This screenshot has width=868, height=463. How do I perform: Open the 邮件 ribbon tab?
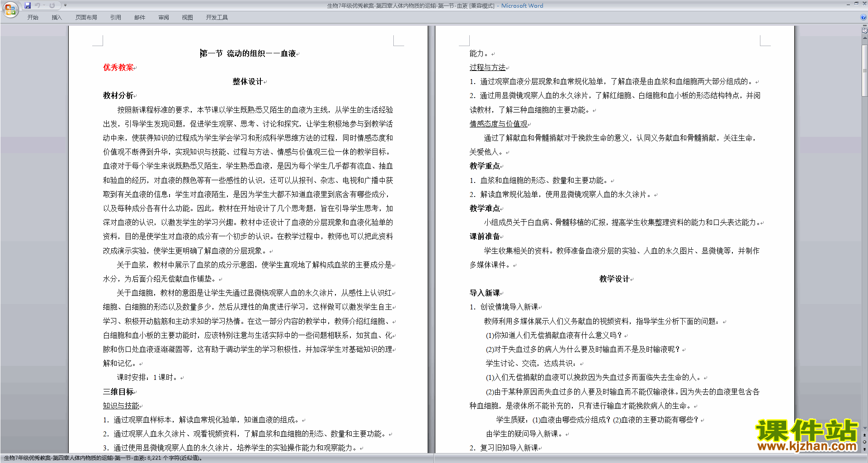(x=140, y=18)
